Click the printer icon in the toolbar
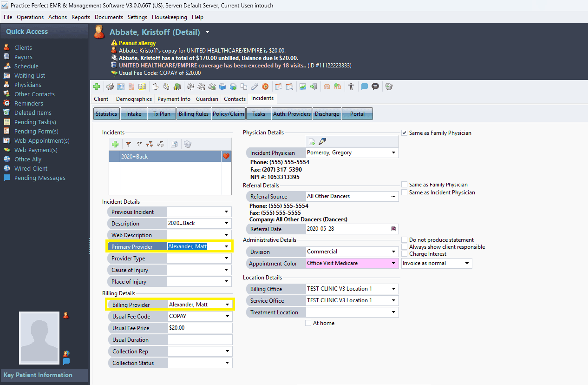588x385 pixels. coord(110,86)
